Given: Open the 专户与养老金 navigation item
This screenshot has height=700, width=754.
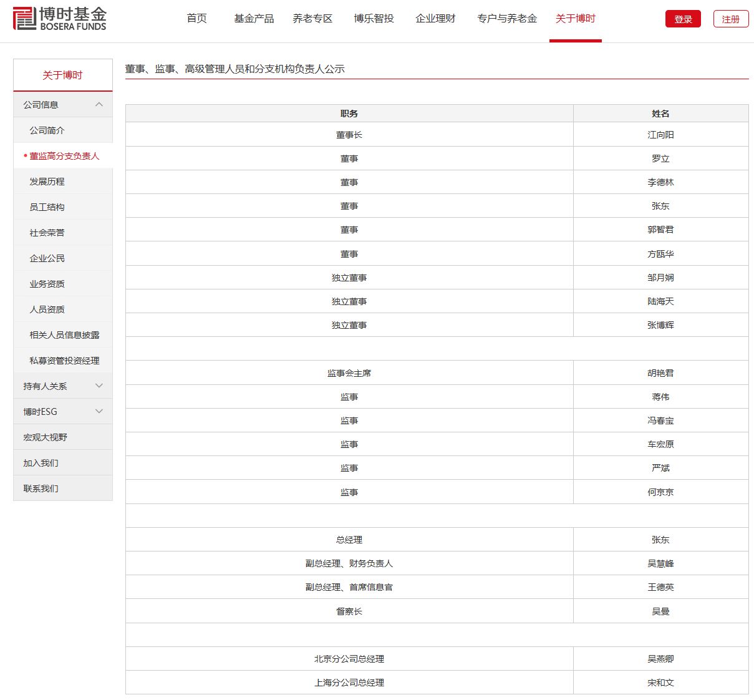Looking at the screenshot, I should (x=506, y=19).
